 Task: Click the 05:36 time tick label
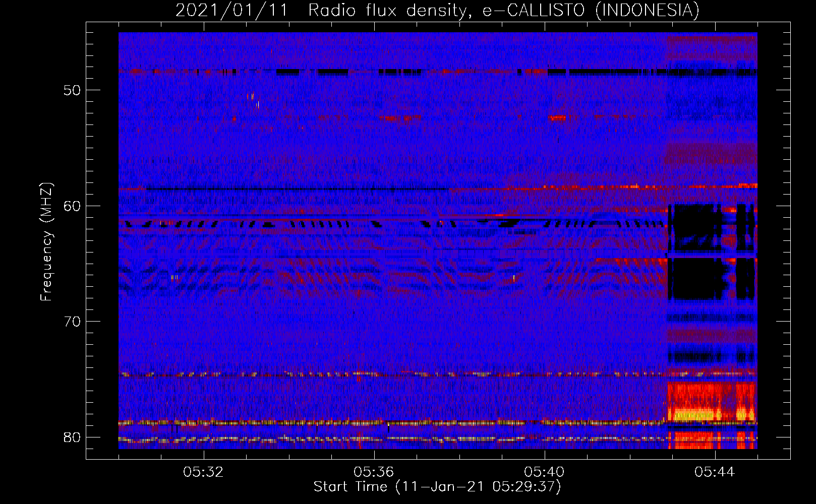(374, 472)
